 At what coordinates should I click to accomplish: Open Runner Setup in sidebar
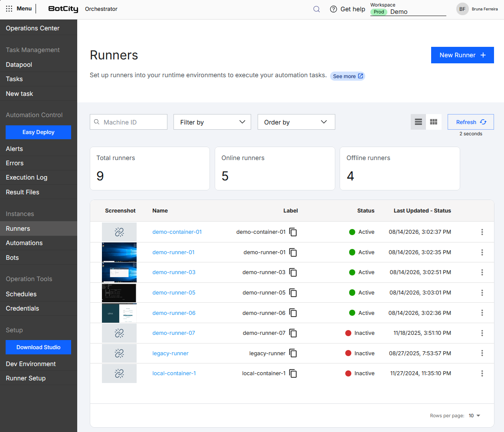pyautogui.click(x=26, y=378)
